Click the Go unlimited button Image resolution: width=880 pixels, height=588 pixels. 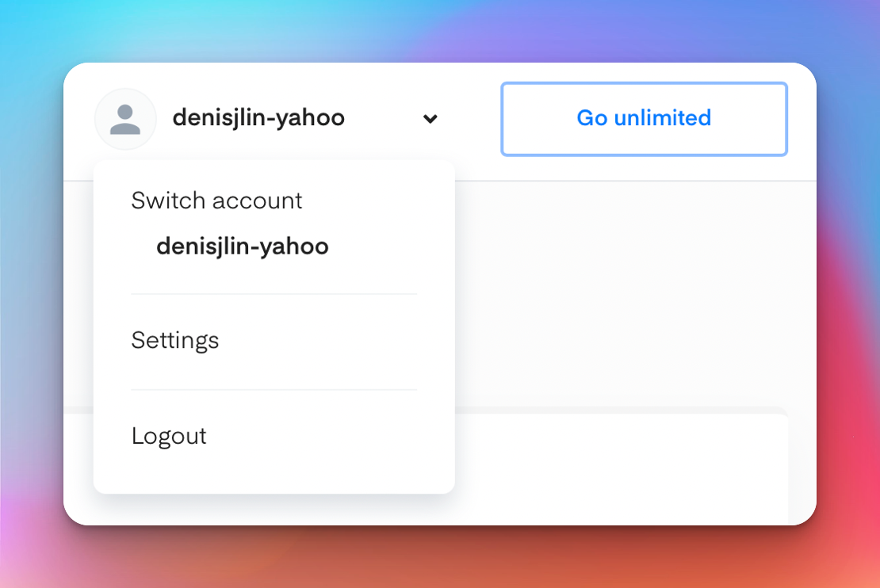click(x=644, y=119)
